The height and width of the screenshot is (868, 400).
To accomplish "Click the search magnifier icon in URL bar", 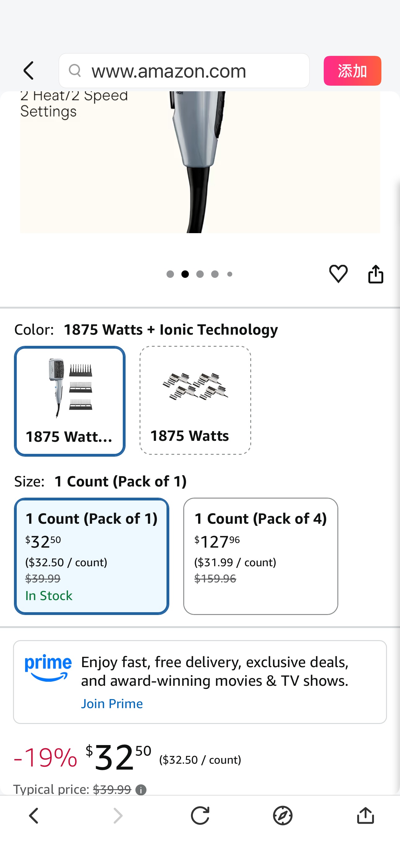I will click(x=75, y=71).
